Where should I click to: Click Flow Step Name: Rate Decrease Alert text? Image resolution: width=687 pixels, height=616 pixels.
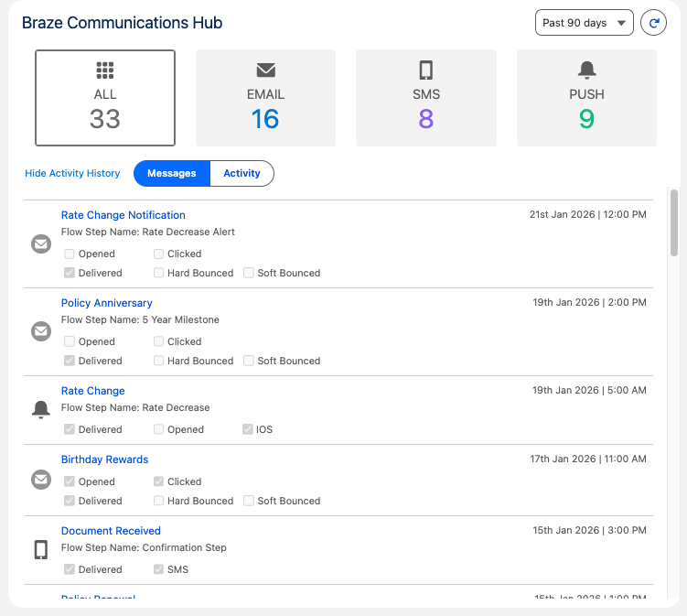point(148,232)
